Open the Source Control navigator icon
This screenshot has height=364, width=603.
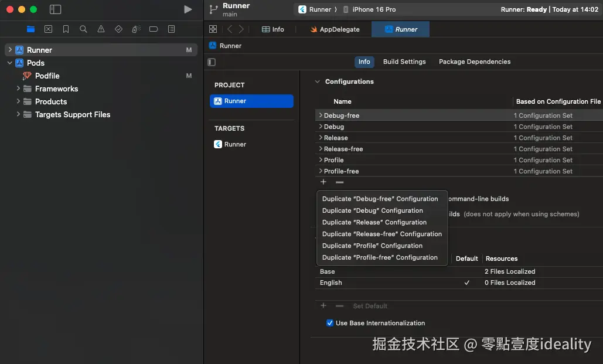tap(49, 29)
